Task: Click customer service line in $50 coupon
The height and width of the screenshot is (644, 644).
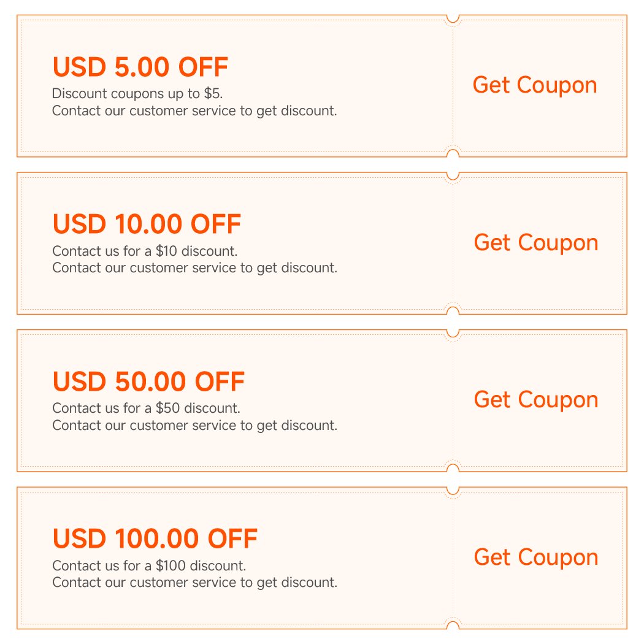Action: pos(194,426)
